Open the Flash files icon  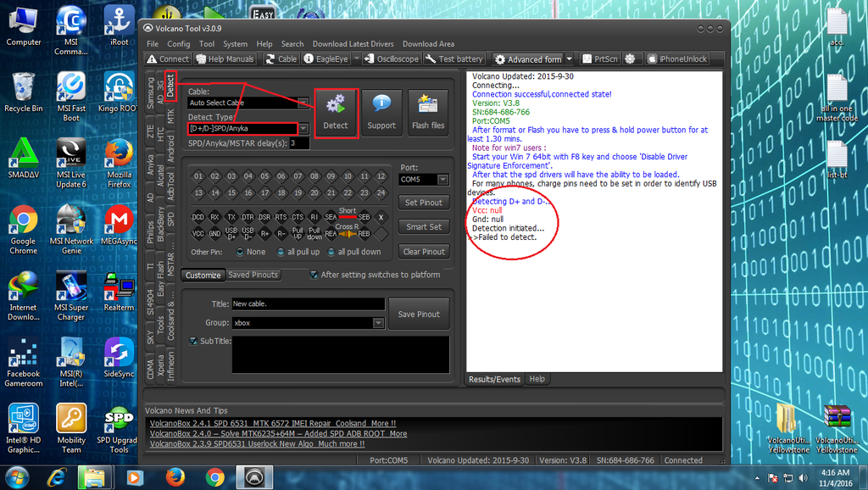[427, 113]
